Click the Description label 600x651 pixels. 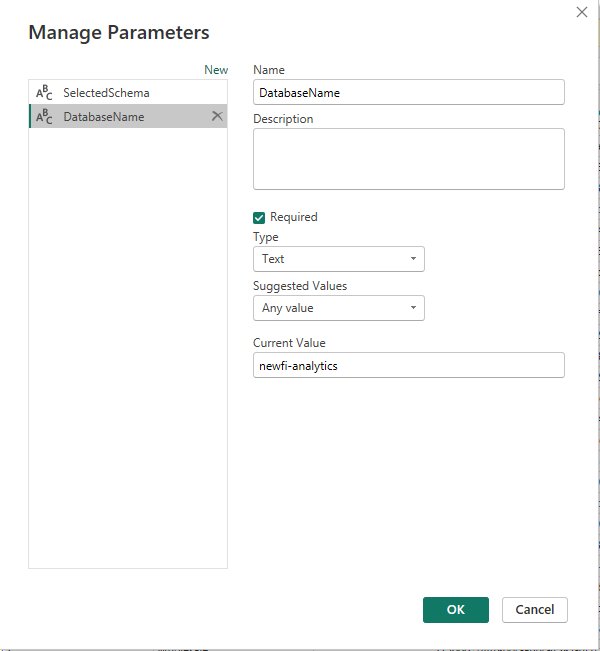pyautogui.click(x=283, y=119)
